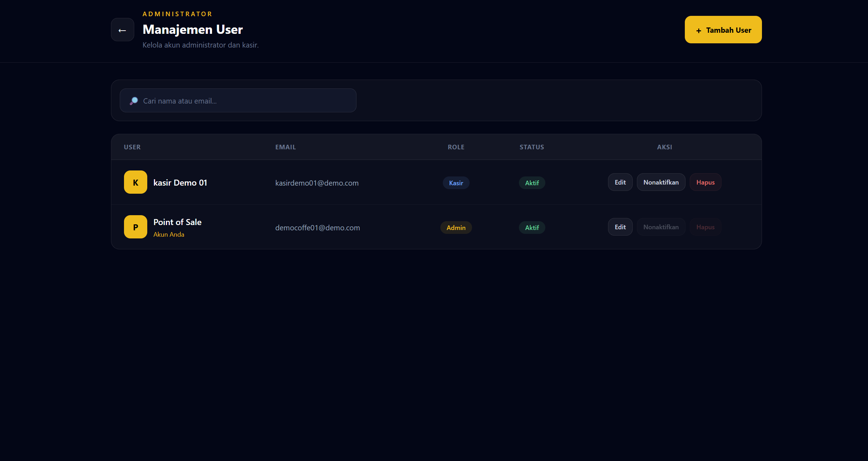Select the Admin role badge

[456, 228]
